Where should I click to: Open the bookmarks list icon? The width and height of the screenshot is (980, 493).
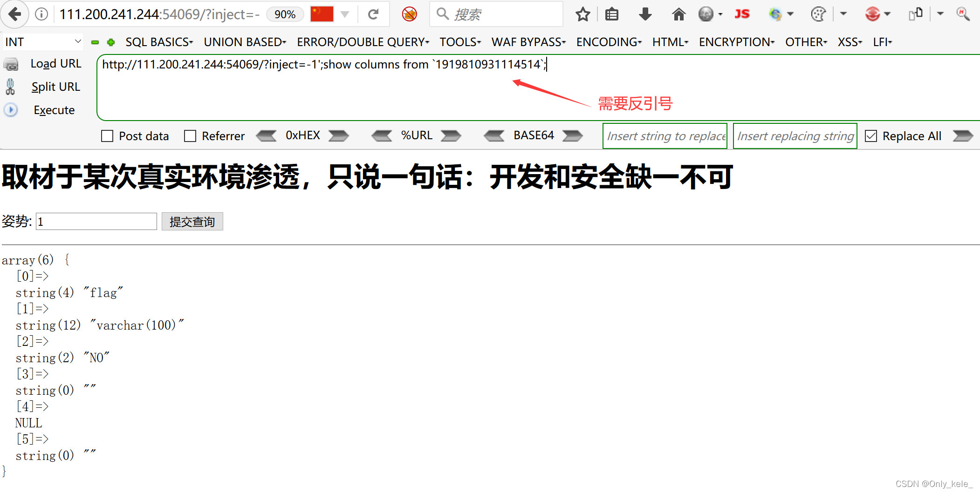pyautogui.click(x=612, y=14)
